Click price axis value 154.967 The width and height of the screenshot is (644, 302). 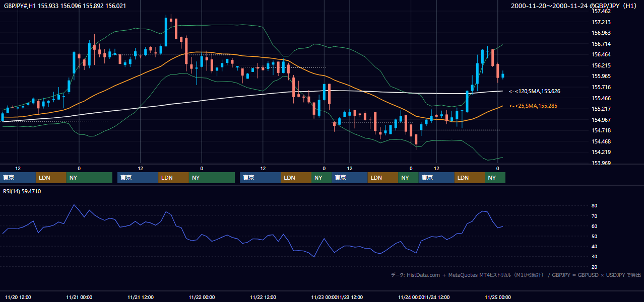(x=601, y=120)
